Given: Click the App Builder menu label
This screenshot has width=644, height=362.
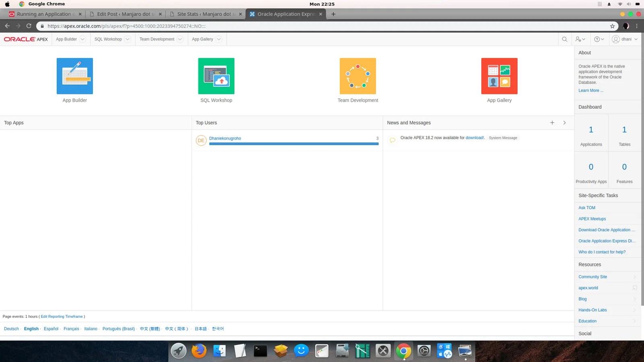Looking at the screenshot, I should click(x=66, y=39).
